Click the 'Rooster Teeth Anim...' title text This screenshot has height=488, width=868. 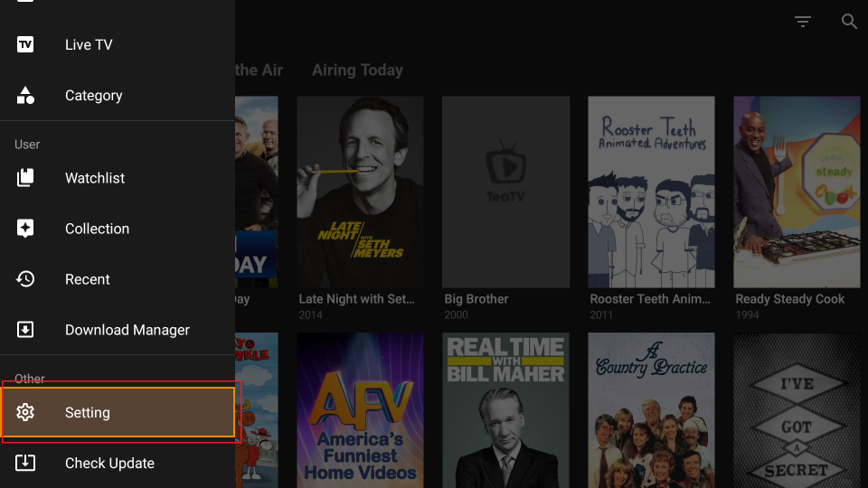coord(650,299)
